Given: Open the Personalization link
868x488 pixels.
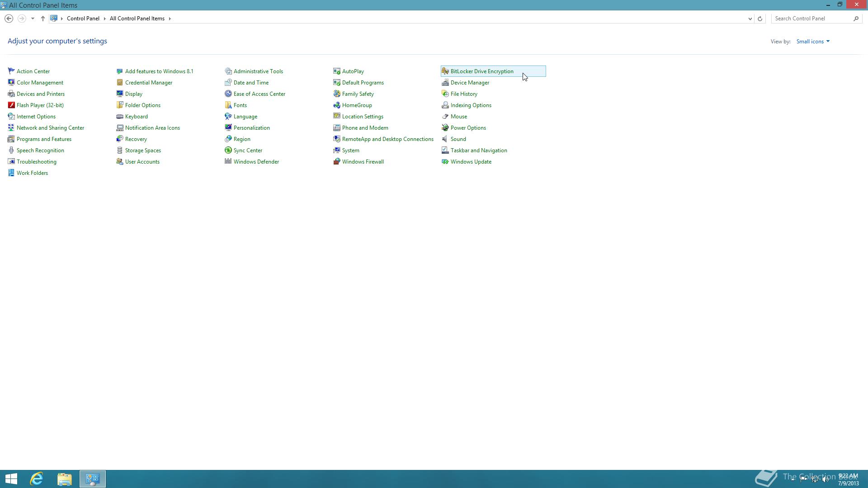Looking at the screenshot, I should (x=252, y=127).
